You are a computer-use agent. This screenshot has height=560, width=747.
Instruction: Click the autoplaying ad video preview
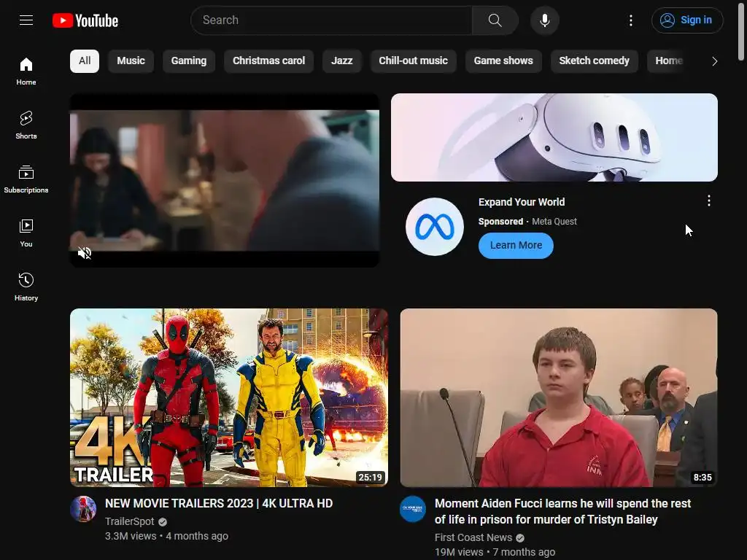tap(225, 180)
